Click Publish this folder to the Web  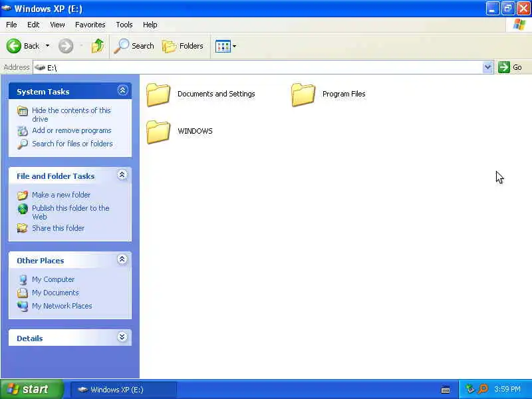click(70, 212)
